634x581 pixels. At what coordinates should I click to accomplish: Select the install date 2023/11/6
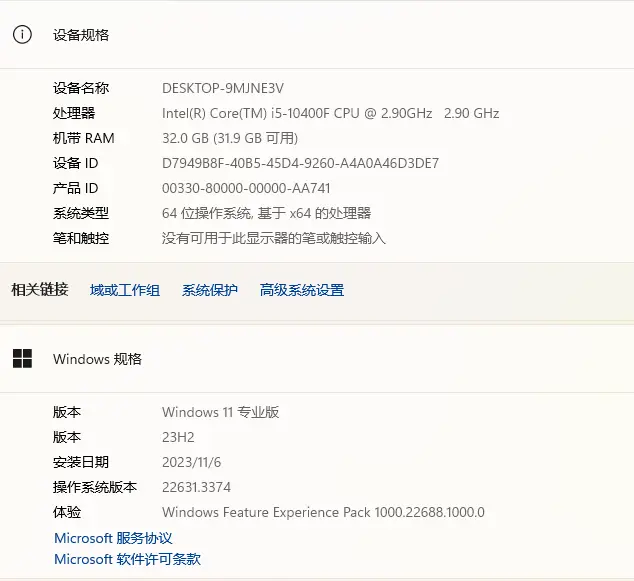[192, 463]
